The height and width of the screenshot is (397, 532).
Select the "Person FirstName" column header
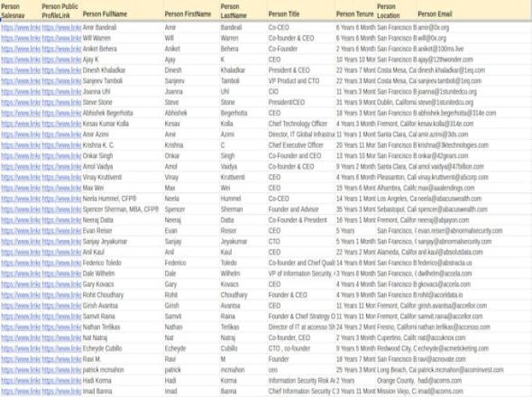tap(188, 14)
